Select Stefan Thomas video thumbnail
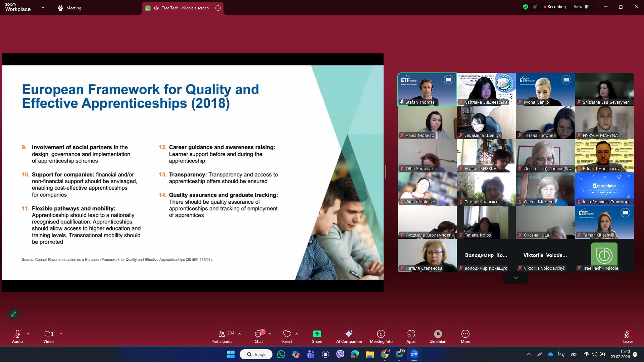Viewport: 644px width, 362px height. (x=427, y=89)
